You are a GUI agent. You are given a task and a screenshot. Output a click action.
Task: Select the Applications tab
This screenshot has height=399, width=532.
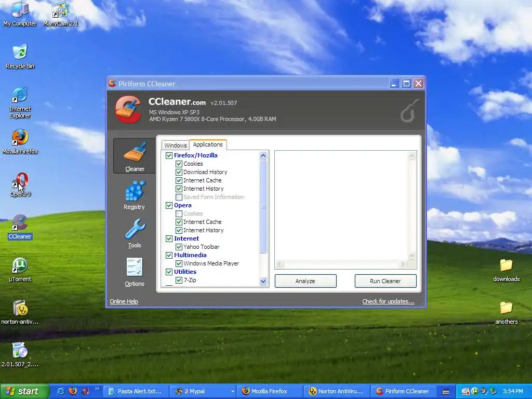tap(208, 144)
